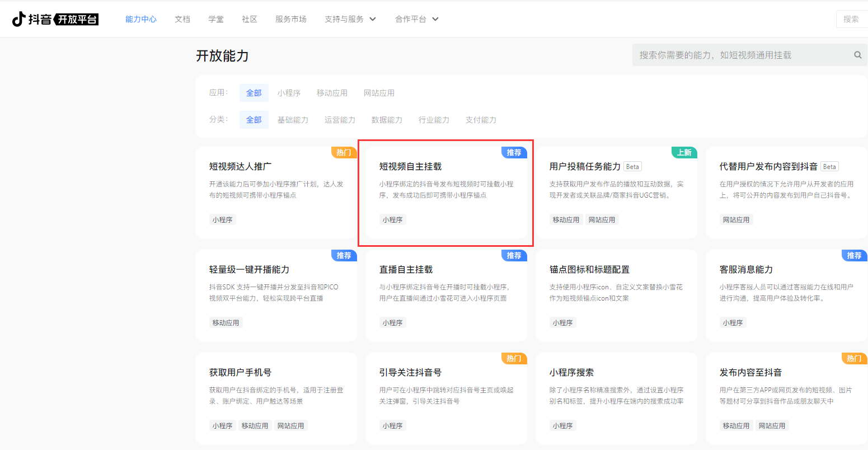Click the 推荐 badge on 直播自主挂载 card

click(514, 256)
